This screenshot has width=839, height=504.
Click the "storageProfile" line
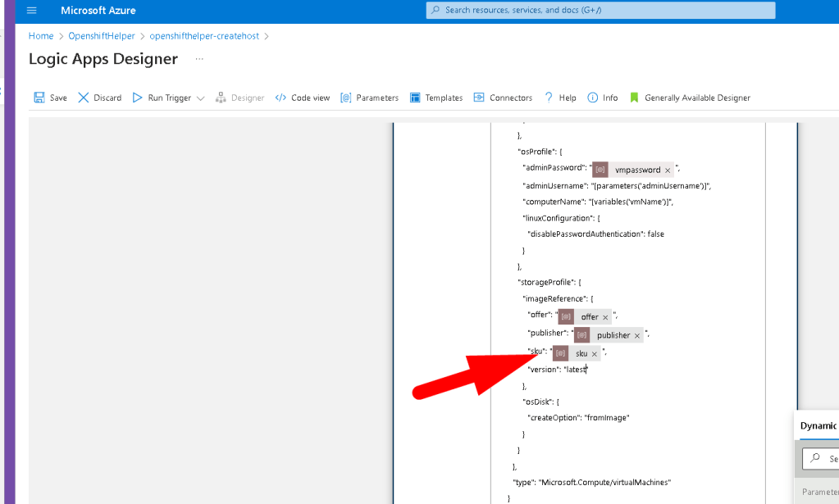549,282
